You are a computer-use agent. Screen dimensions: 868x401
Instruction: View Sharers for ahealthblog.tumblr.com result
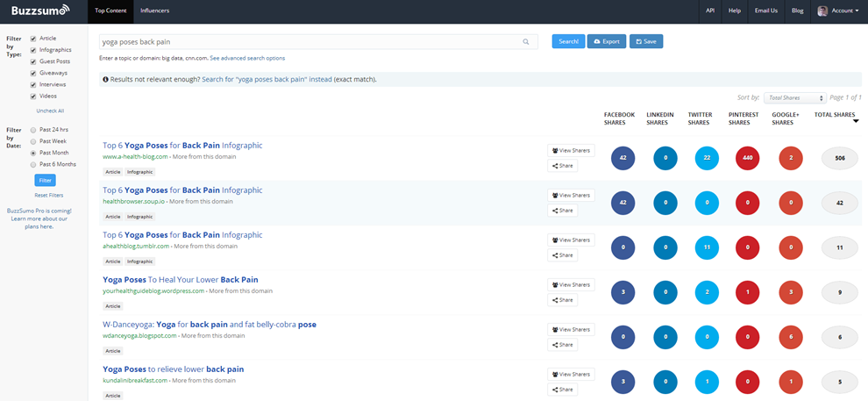pos(571,240)
